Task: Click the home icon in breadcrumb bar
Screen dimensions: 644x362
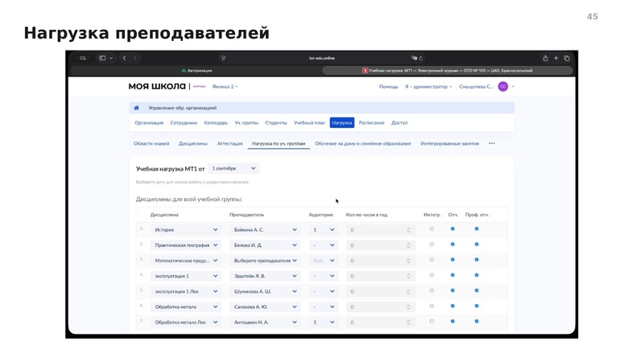Action: point(136,108)
